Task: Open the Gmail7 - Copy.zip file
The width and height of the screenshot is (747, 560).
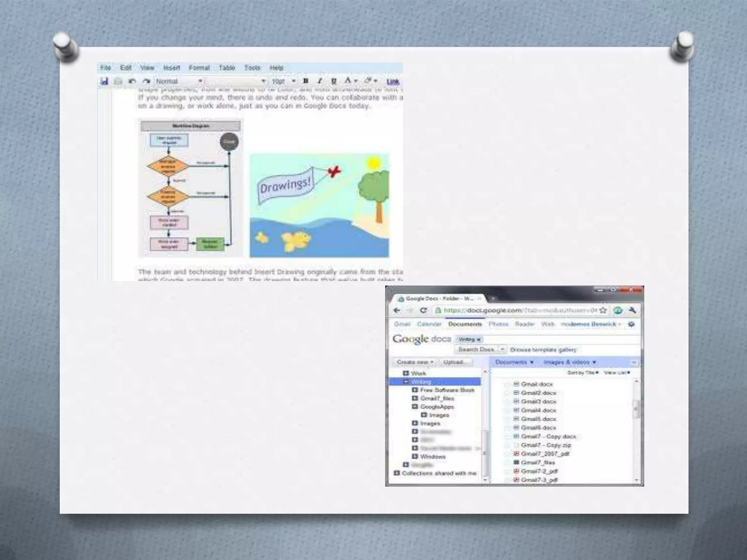Action: 546,445
